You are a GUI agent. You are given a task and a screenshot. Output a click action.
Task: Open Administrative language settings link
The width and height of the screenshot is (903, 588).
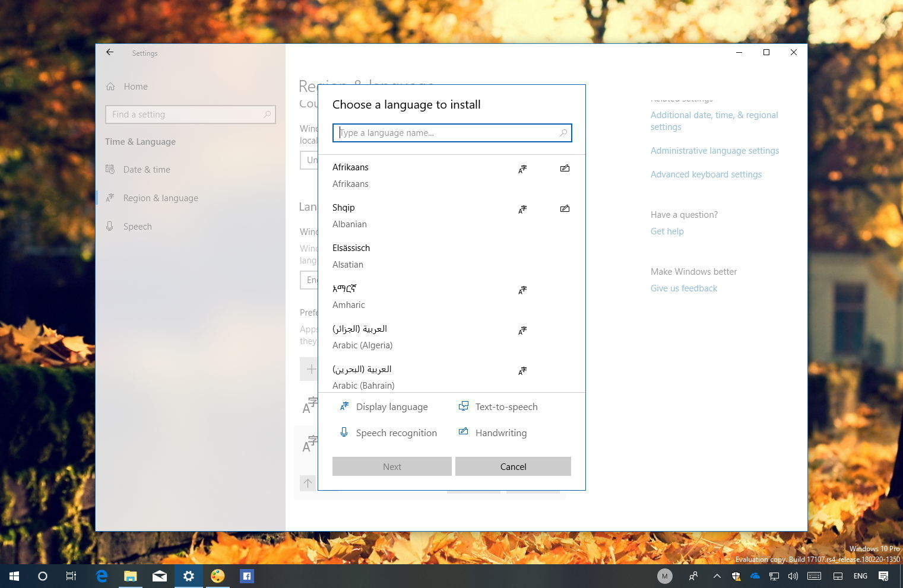coord(715,151)
